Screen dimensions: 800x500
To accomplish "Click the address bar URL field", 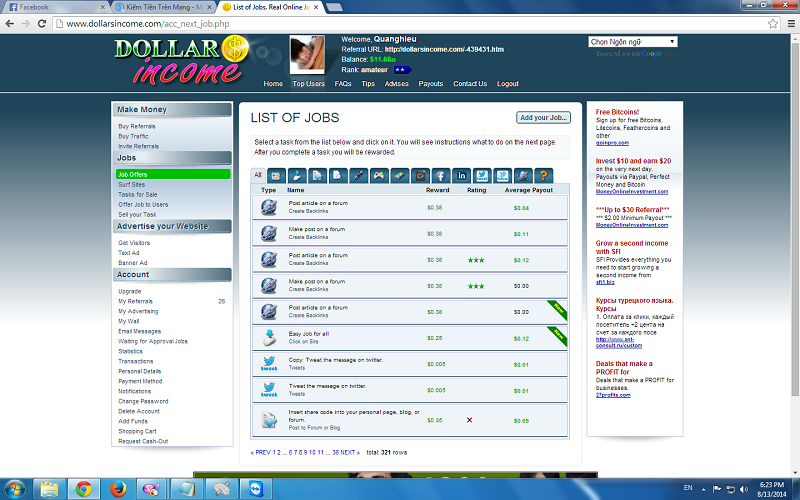I will (x=408, y=23).
